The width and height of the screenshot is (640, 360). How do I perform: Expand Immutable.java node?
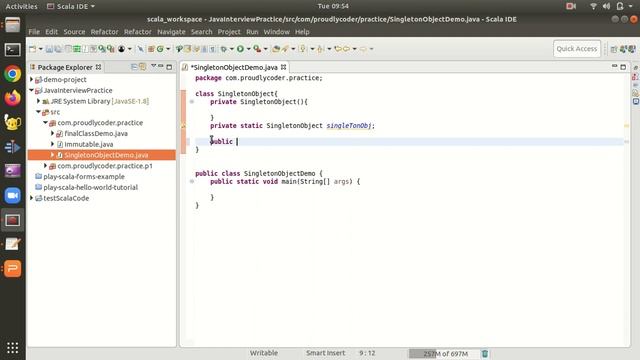52,144
